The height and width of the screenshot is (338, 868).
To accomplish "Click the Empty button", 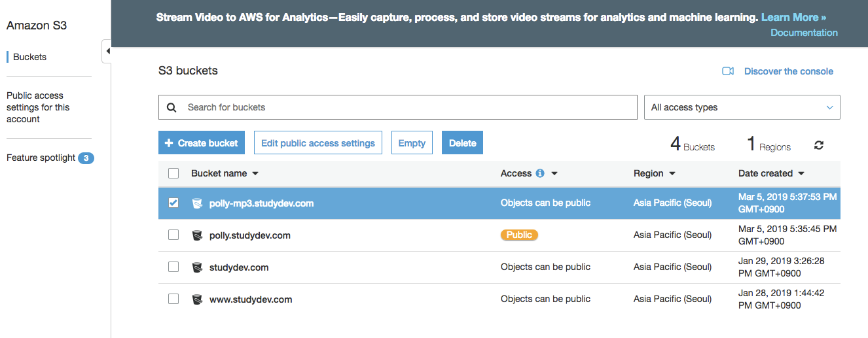I will (412, 143).
